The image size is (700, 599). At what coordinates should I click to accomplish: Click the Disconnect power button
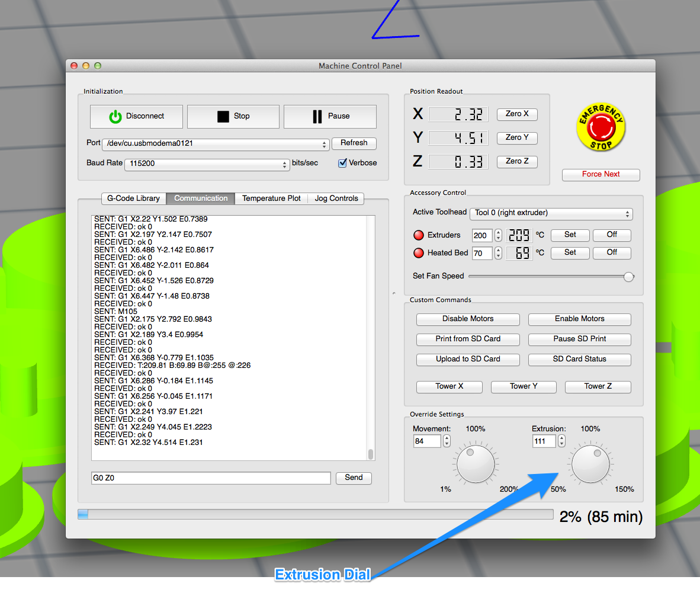point(136,117)
